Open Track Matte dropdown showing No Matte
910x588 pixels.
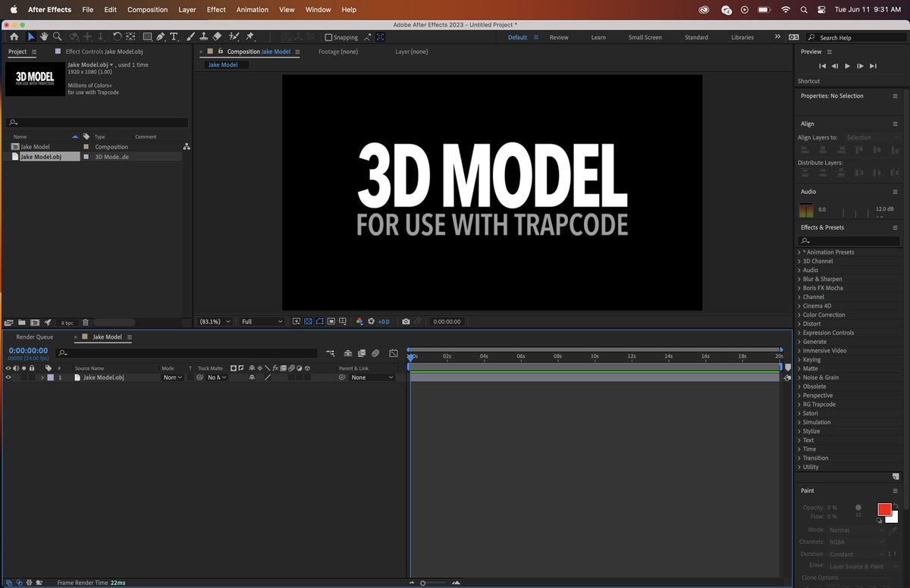217,377
